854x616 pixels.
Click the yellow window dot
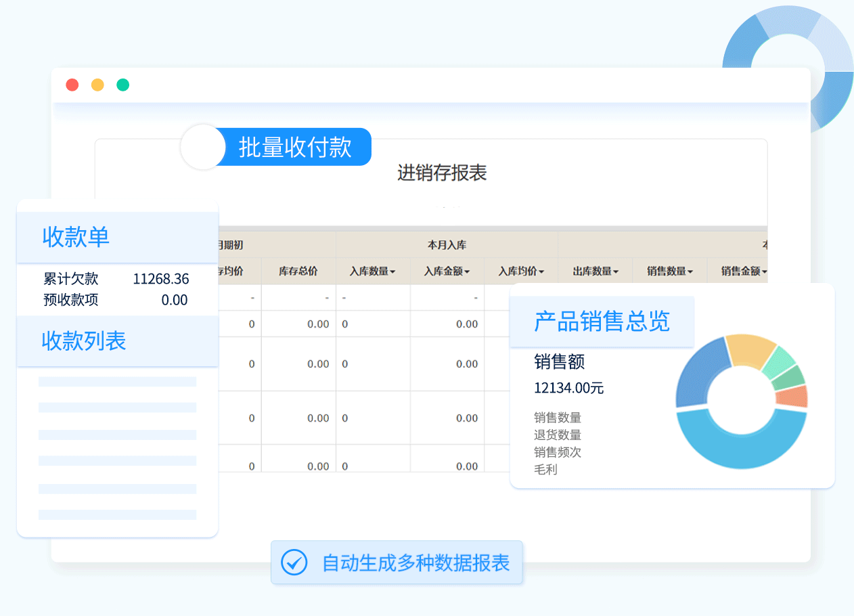pos(97,85)
